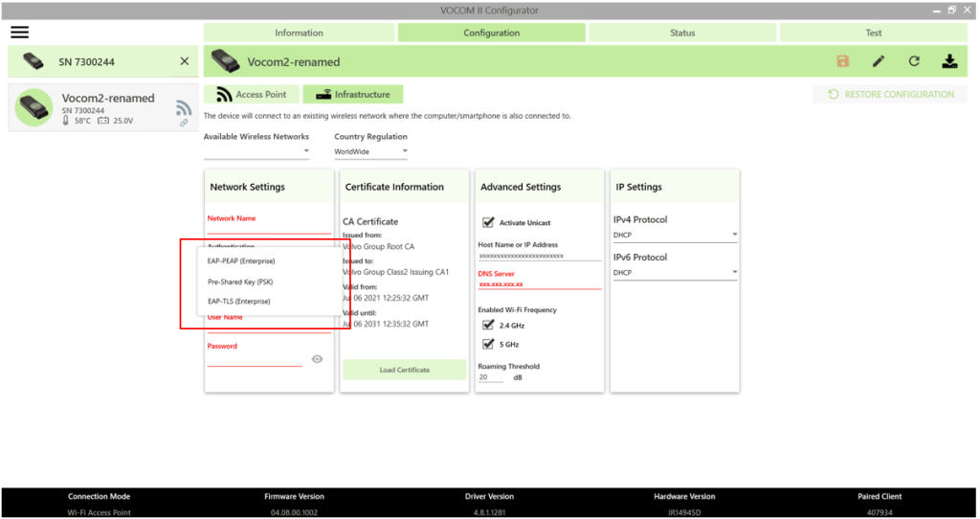
Task: Select the Access Point mode
Action: click(x=252, y=95)
